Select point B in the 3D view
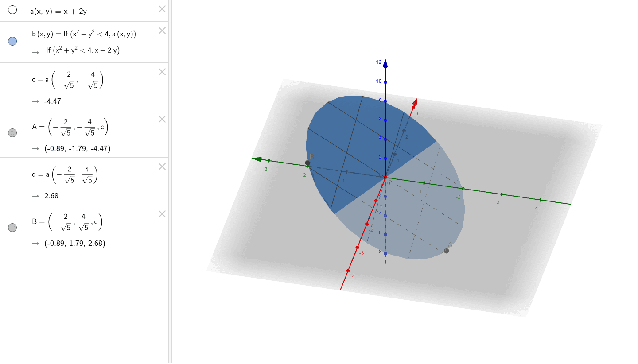 pyautogui.click(x=307, y=163)
